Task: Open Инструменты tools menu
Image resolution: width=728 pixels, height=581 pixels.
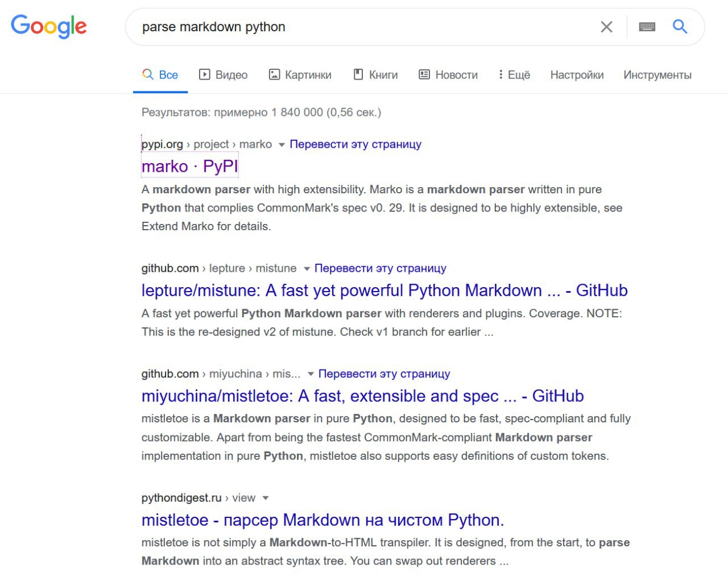Action: (x=657, y=74)
